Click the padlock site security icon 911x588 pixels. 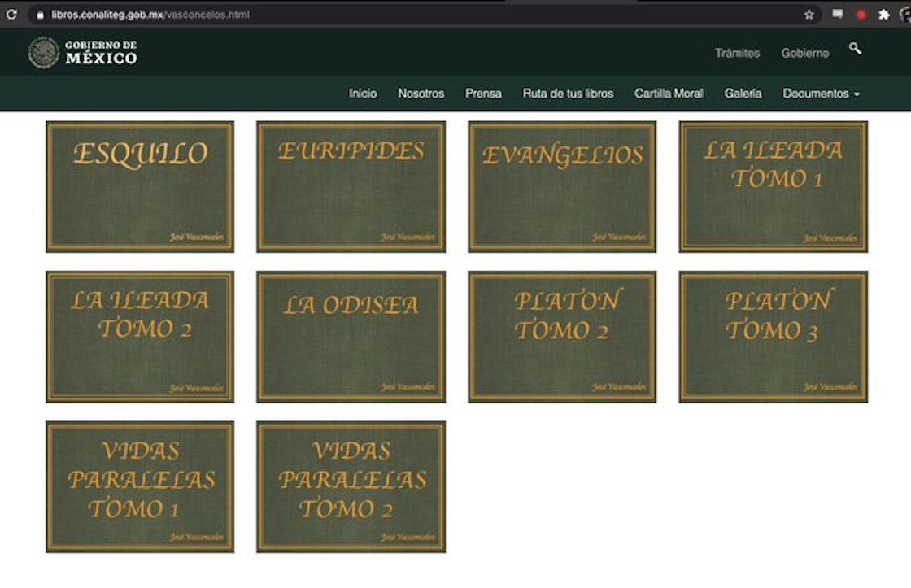(x=39, y=15)
